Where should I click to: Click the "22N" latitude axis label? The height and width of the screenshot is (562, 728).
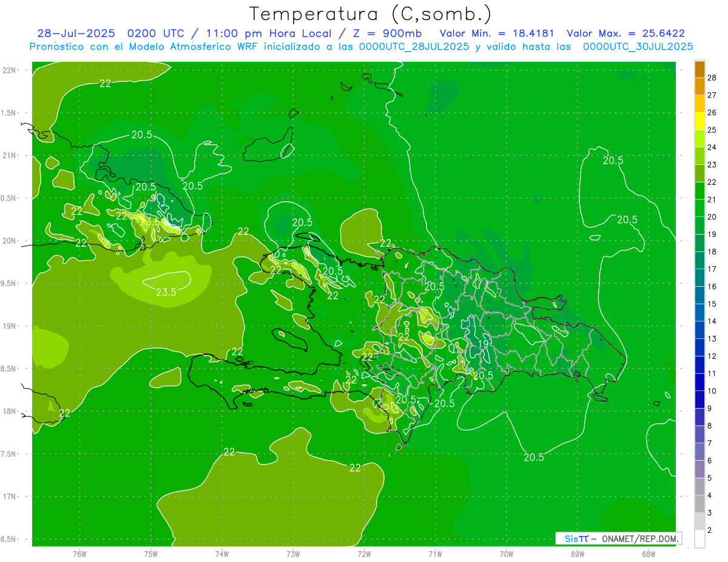coord(10,70)
